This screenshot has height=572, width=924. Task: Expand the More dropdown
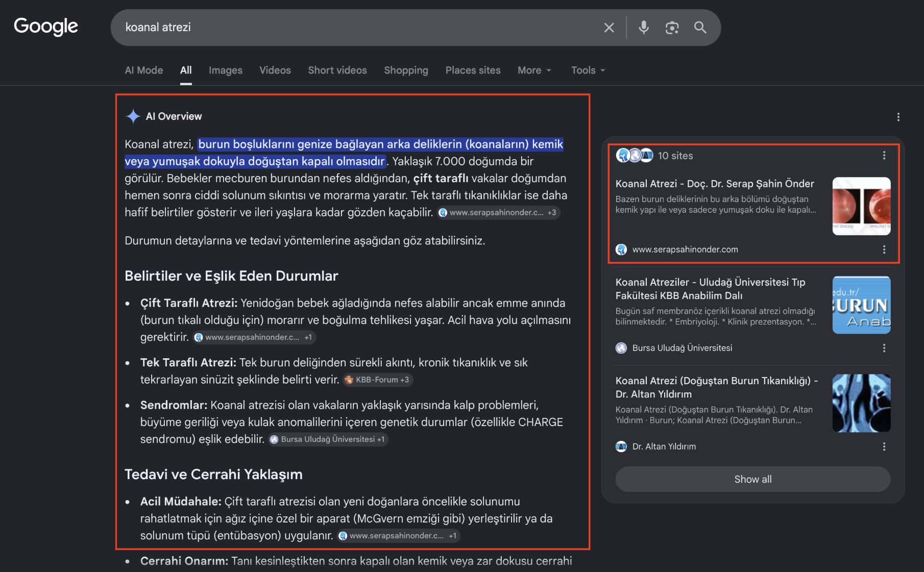click(534, 70)
